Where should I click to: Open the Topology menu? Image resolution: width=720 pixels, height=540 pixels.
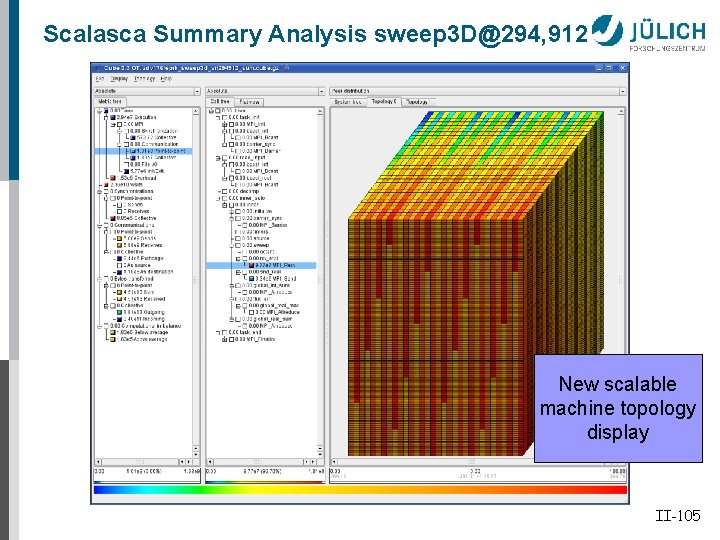point(145,79)
